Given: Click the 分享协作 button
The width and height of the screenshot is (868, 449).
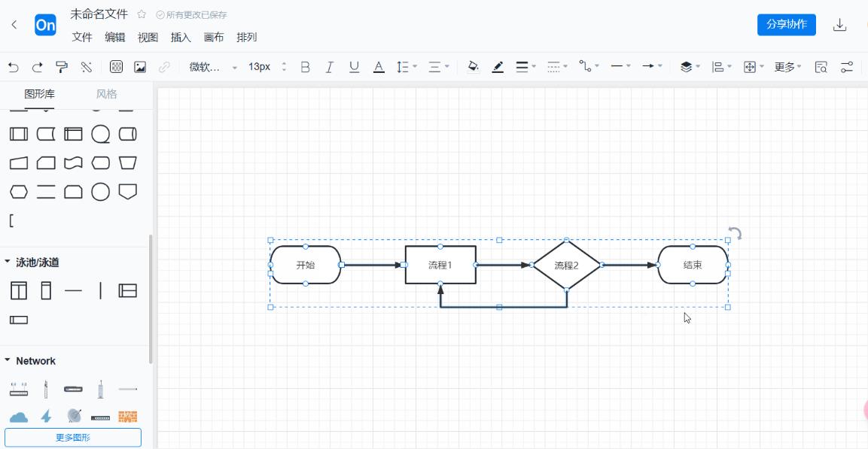Looking at the screenshot, I should [786, 24].
